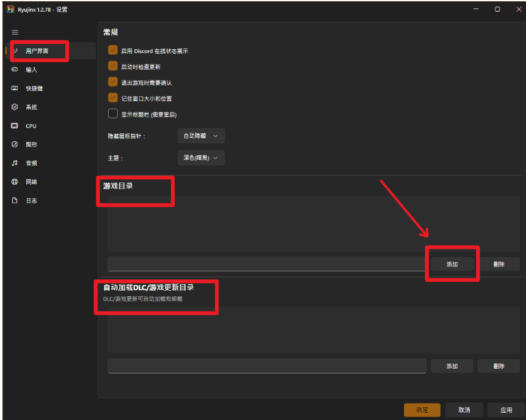
Task: Select the 输入 controller icon in sidebar
Action: (x=15, y=70)
